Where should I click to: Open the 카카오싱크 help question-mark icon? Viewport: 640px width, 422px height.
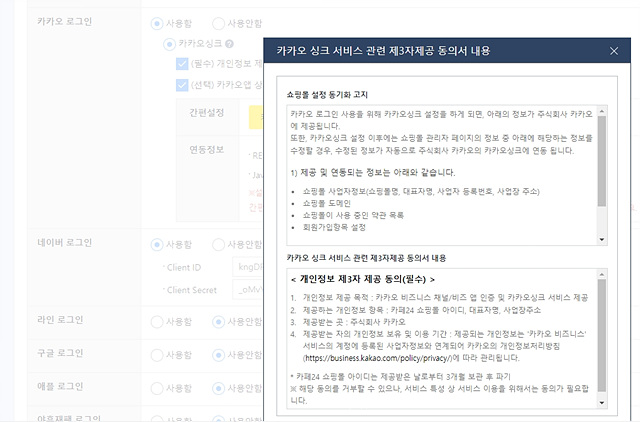tap(229, 44)
